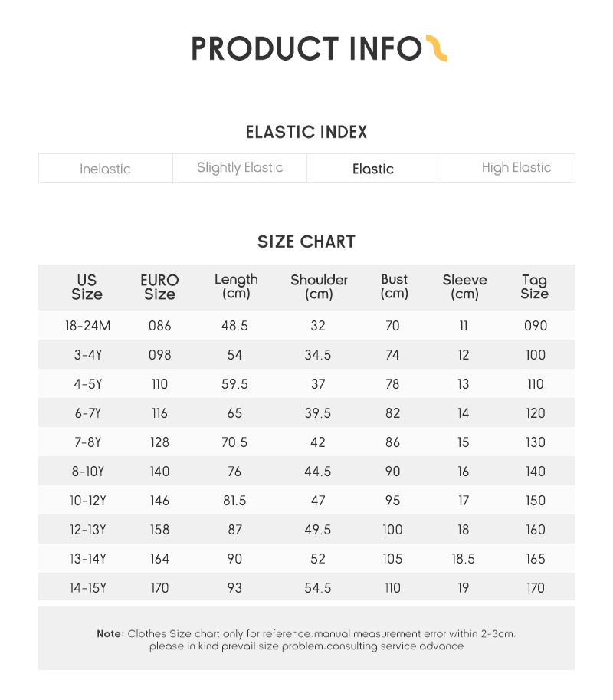Select the Slightly Elastic option

[x=240, y=169]
